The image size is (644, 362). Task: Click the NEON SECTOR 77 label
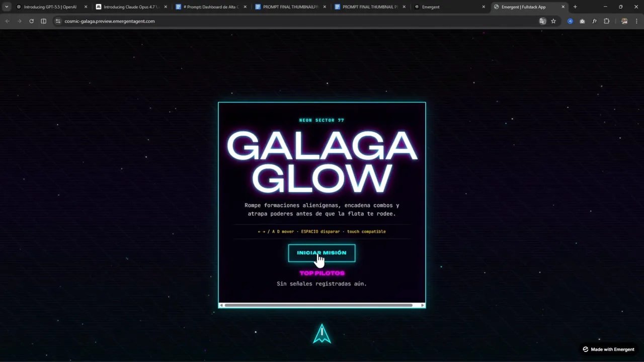322,120
